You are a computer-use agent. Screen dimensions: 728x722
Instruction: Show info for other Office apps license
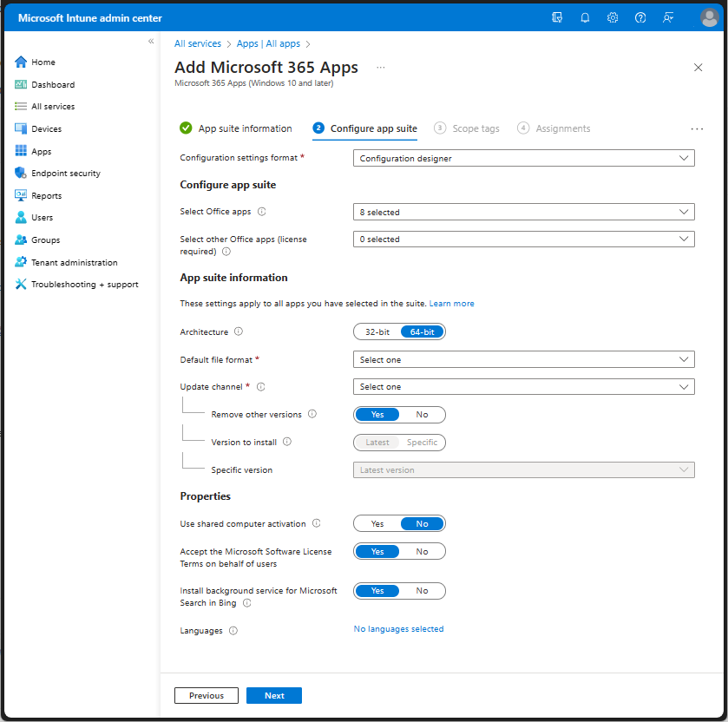coord(226,251)
